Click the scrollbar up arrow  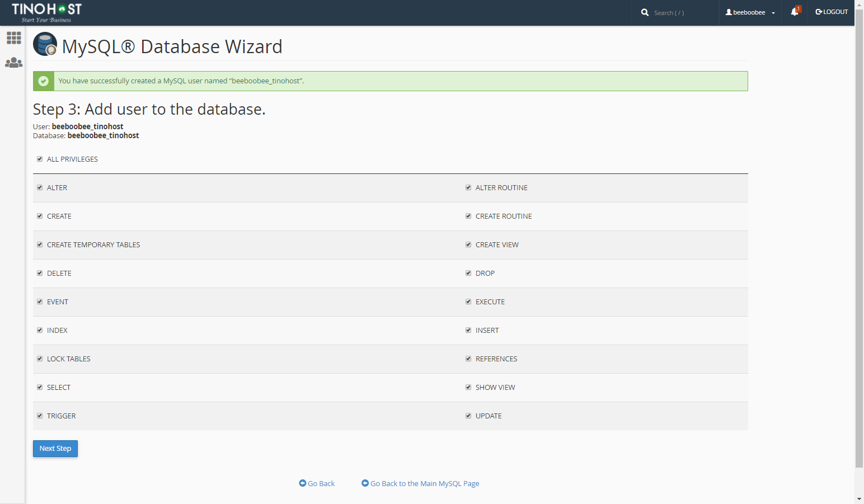tap(859, 4)
